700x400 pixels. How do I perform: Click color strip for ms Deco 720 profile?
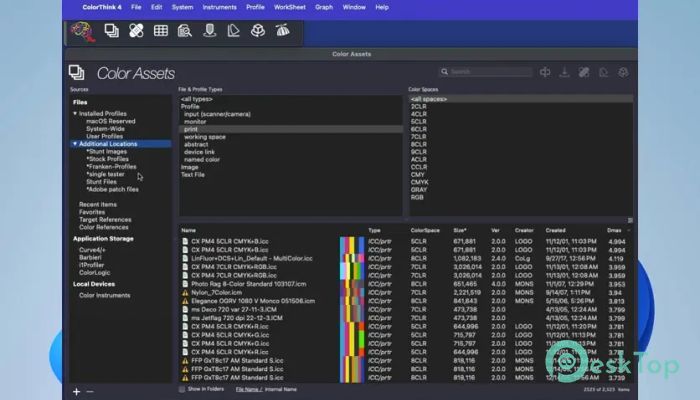coord(352,310)
